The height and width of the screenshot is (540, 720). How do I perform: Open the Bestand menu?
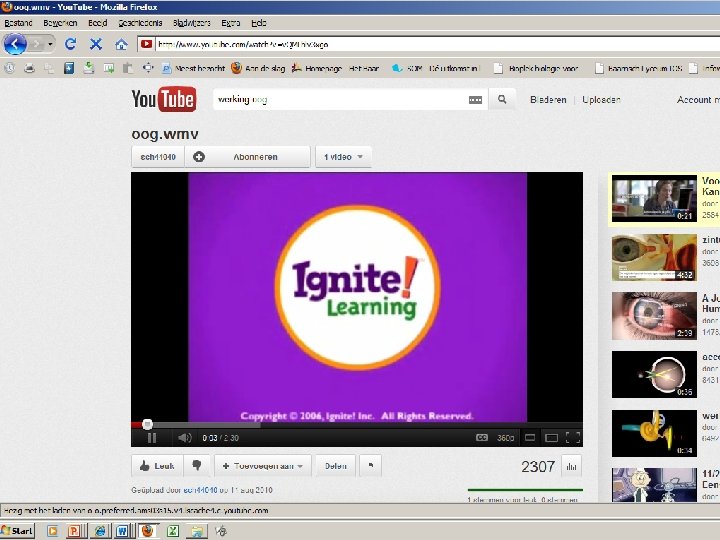click(x=18, y=23)
